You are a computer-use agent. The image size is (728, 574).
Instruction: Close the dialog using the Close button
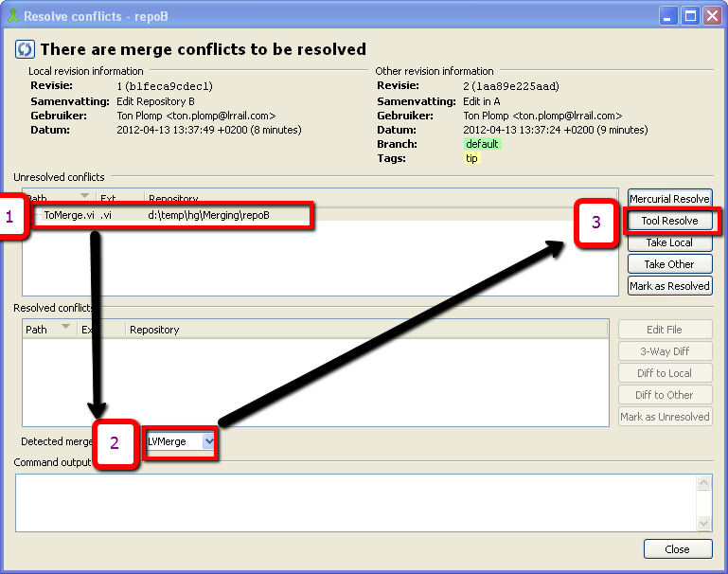coord(677,549)
